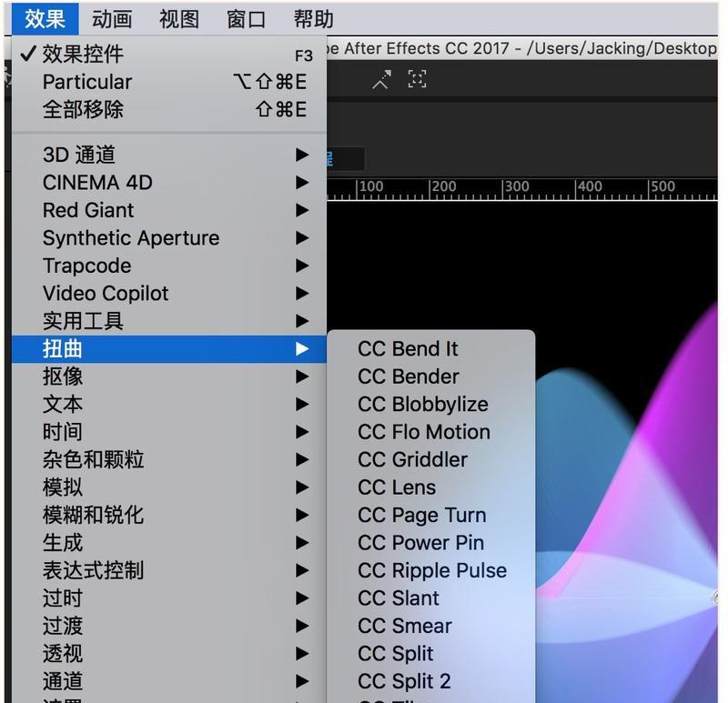Apply the CC Ripple Pulse effect
728x703 pixels.
(x=431, y=570)
